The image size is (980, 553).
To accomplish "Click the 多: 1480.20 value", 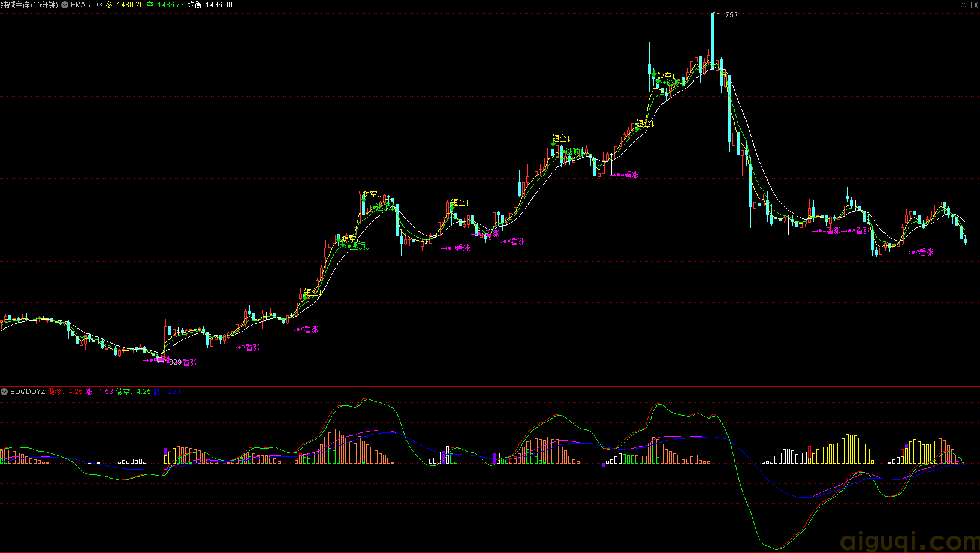I will click(125, 5).
